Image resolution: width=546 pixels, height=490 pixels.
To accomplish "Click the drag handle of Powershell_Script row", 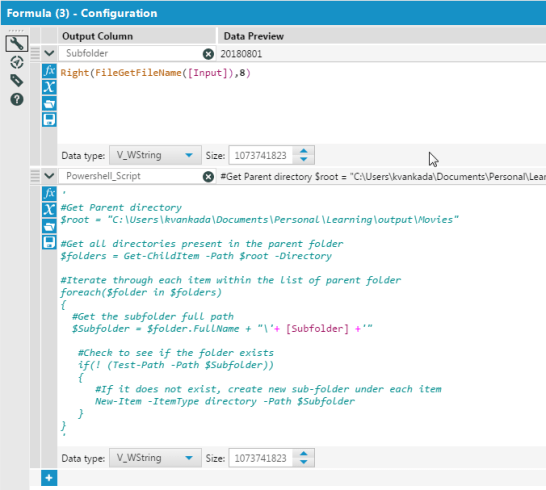I will 35,176.
